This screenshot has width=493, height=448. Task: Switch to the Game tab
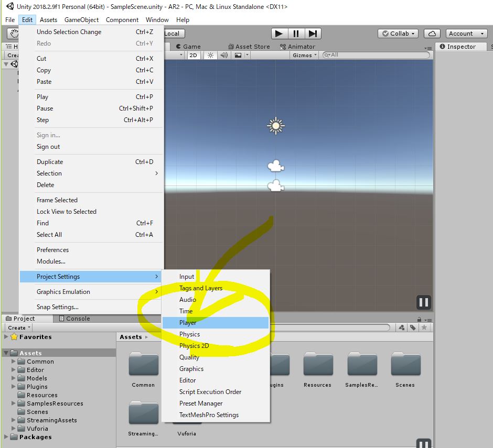tap(188, 47)
